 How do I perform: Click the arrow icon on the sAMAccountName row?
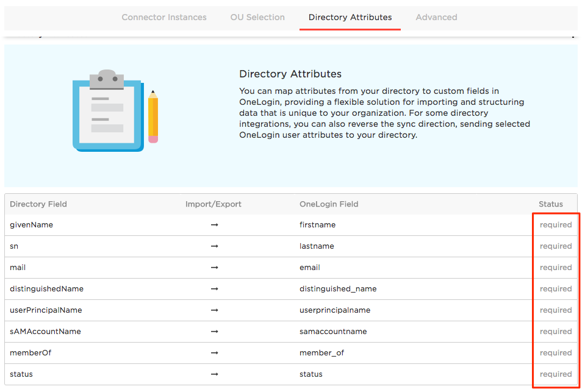pyautogui.click(x=214, y=331)
